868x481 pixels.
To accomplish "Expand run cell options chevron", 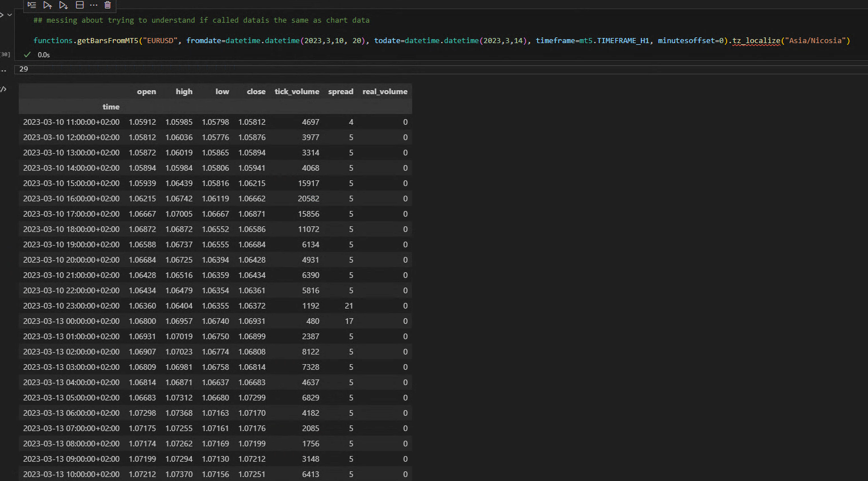I will point(10,15).
